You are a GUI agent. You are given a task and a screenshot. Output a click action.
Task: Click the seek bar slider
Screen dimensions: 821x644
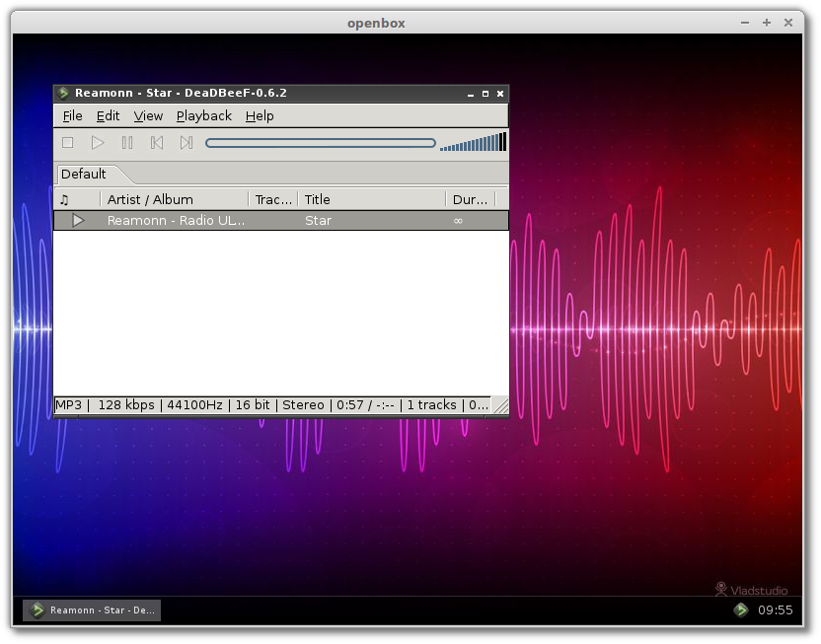click(x=321, y=143)
